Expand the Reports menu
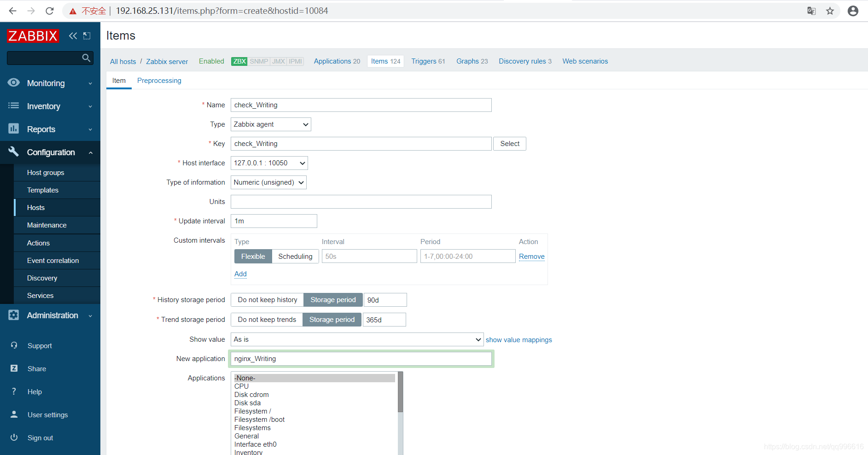The image size is (868, 455). (50, 129)
